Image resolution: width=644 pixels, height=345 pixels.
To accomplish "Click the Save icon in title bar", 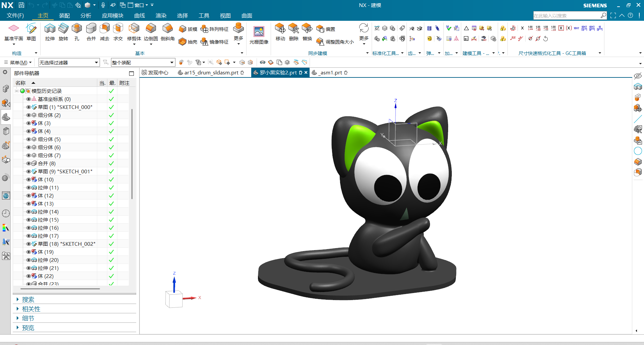I will [21, 5].
